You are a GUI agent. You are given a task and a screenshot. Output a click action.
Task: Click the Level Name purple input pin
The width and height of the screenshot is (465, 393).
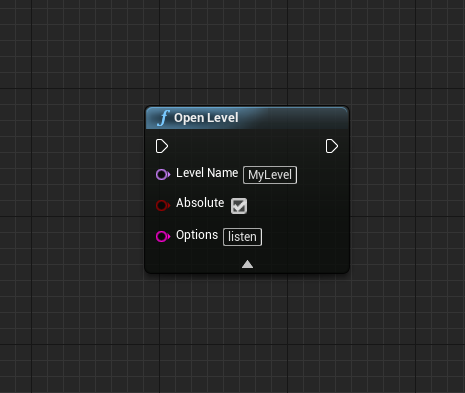coord(163,174)
